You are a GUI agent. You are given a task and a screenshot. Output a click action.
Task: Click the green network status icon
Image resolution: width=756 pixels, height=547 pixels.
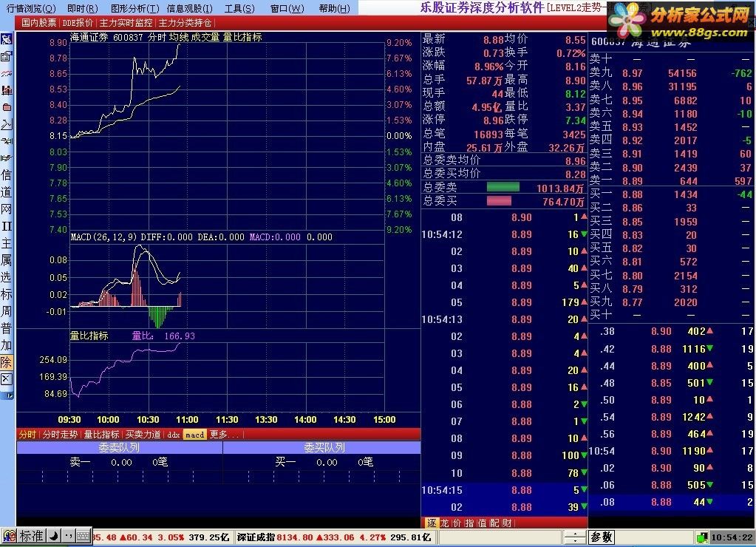coord(703,537)
